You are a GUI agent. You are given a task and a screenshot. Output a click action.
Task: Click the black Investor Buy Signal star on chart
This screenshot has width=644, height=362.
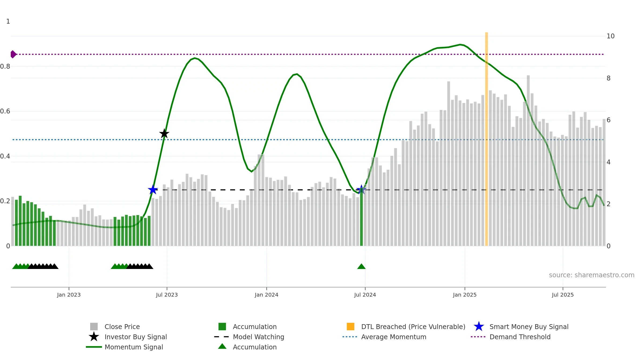pyautogui.click(x=164, y=134)
